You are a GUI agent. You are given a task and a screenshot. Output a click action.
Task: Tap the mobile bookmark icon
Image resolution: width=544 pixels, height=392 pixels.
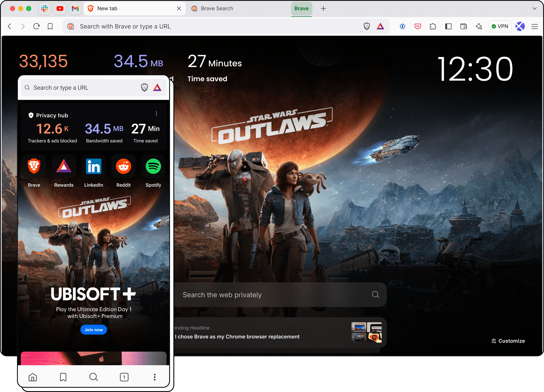tap(63, 377)
